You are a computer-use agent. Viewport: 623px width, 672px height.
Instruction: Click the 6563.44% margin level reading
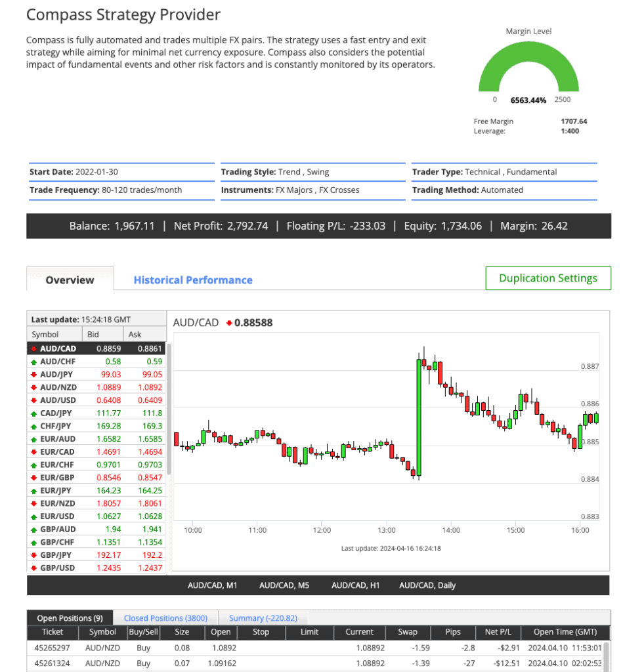[528, 100]
